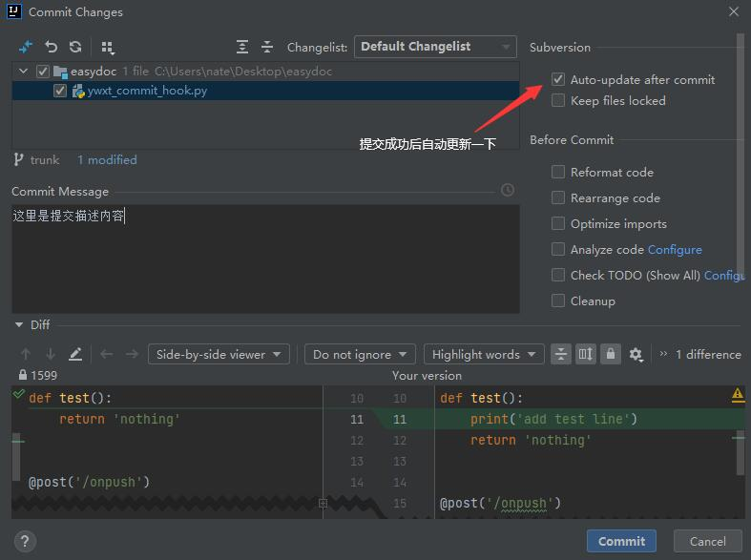
Task: Click the Jump to Source pencil icon
Action: [x=75, y=354]
